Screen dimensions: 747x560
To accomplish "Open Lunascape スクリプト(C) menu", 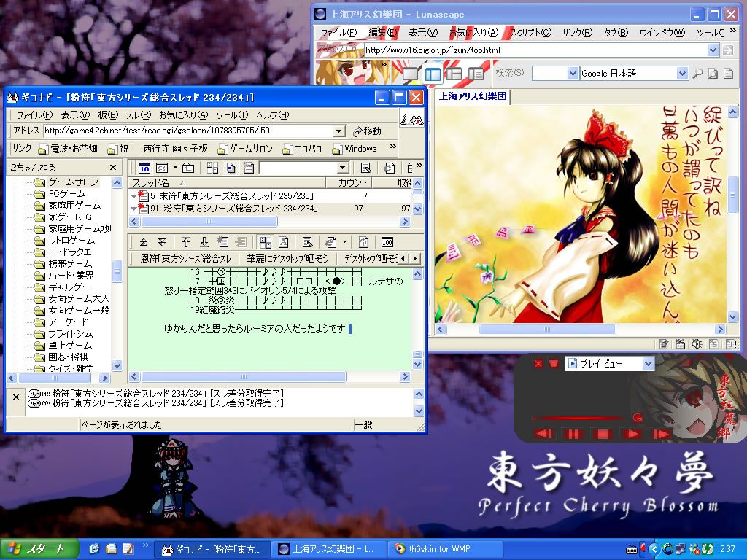I will click(530, 32).
